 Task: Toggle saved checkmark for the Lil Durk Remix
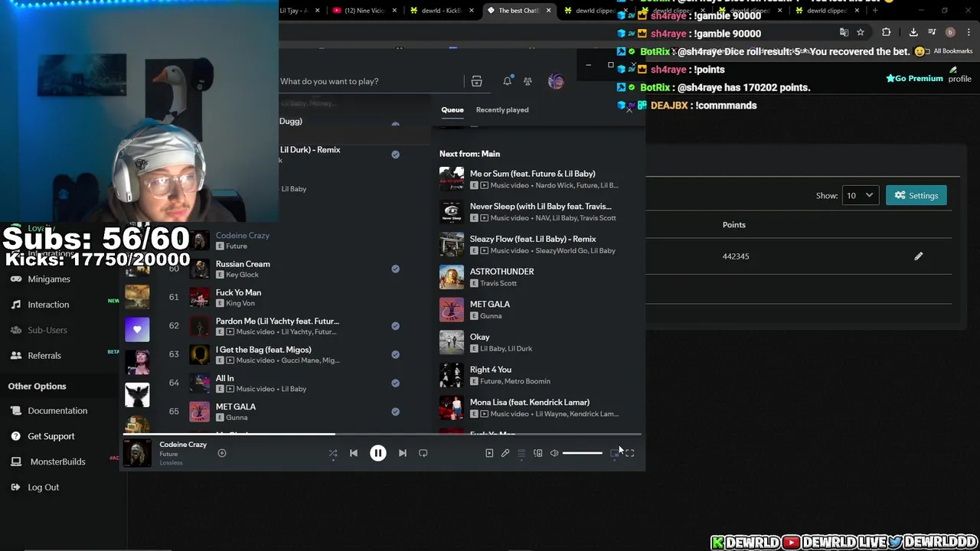pyautogui.click(x=395, y=155)
